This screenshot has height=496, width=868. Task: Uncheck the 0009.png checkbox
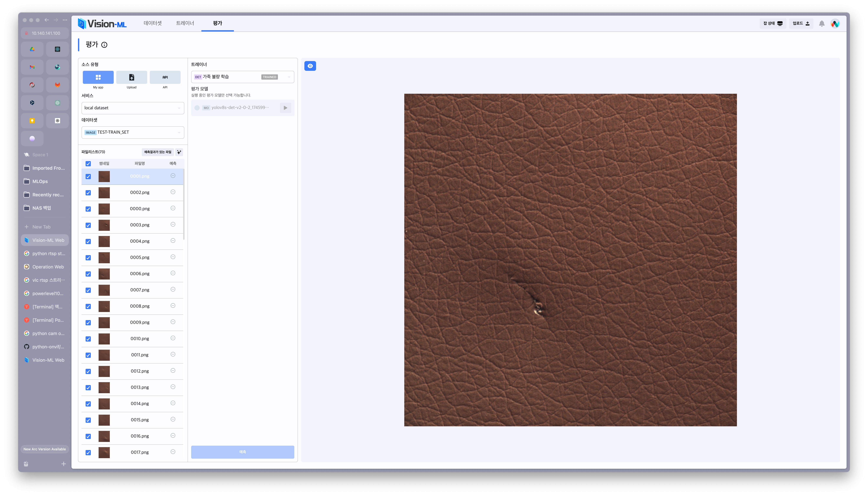coord(88,323)
